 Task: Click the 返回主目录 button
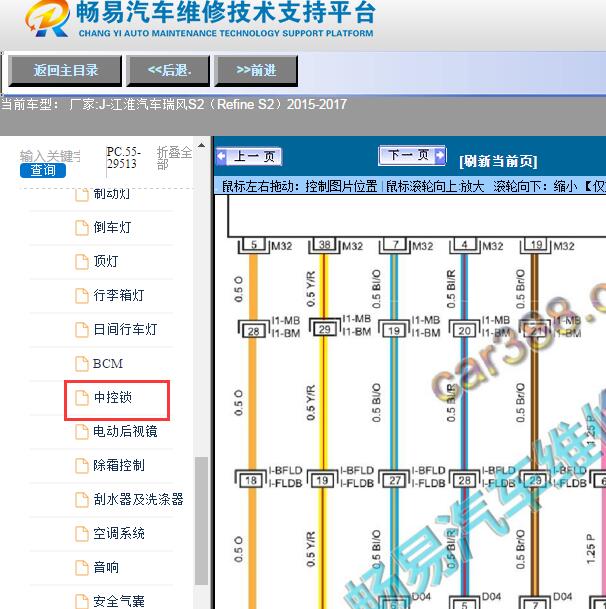pos(65,71)
